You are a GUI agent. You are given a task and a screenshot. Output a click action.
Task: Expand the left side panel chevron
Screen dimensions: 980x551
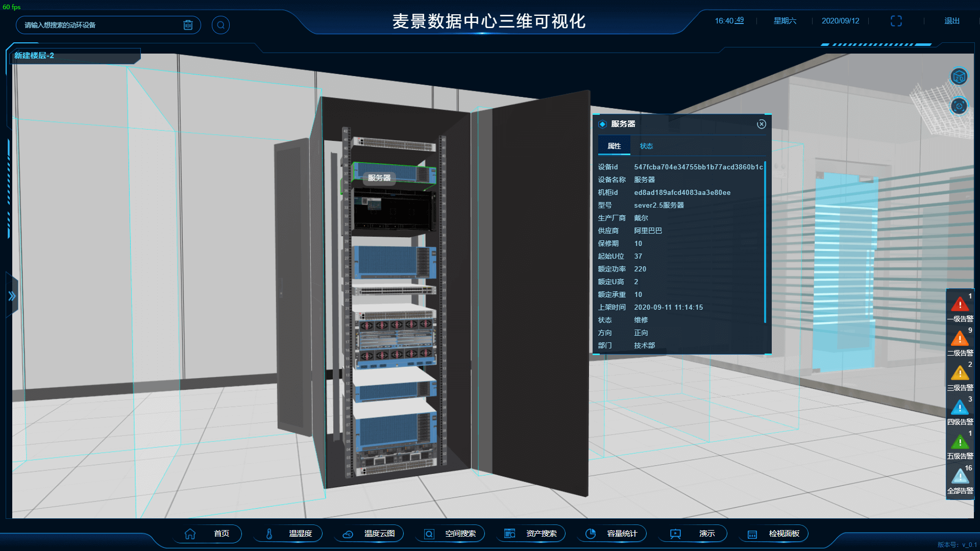pyautogui.click(x=12, y=296)
